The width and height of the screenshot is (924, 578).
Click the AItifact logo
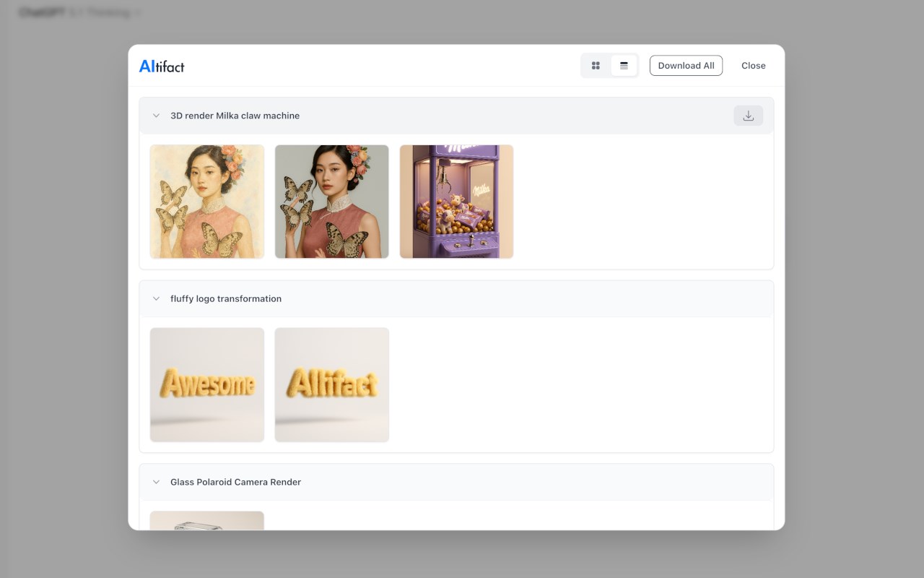click(162, 66)
